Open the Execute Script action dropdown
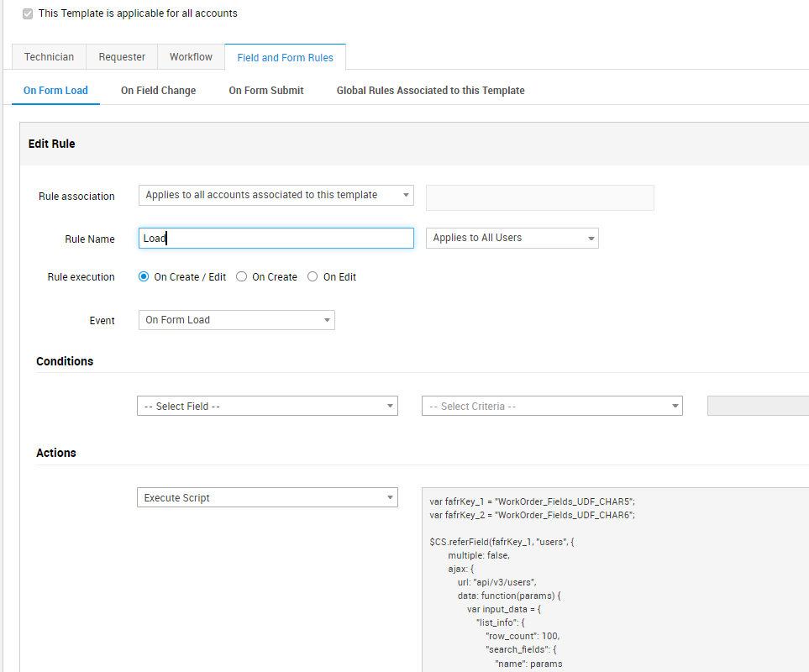This screenshot has height=672, width=809. pos(267,498)
